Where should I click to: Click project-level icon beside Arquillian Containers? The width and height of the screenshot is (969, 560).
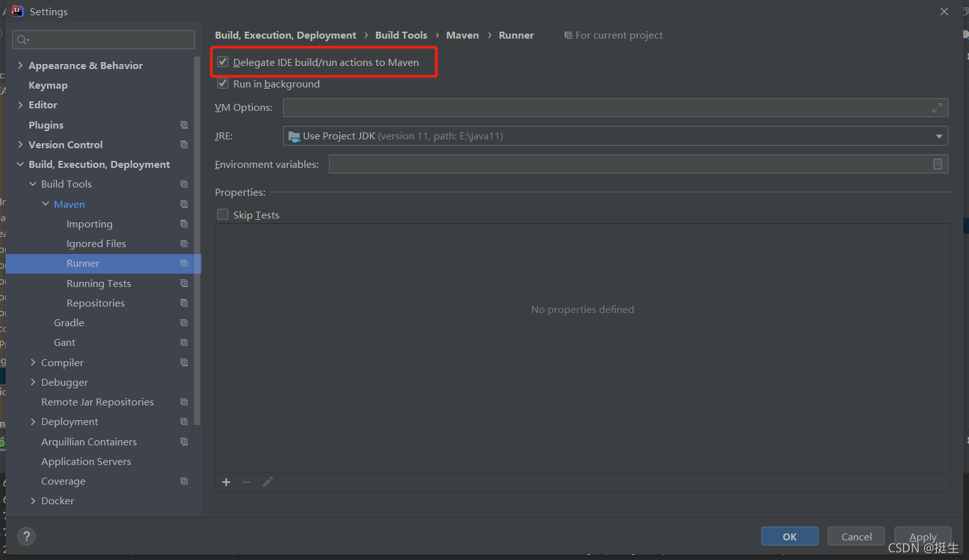184,442
